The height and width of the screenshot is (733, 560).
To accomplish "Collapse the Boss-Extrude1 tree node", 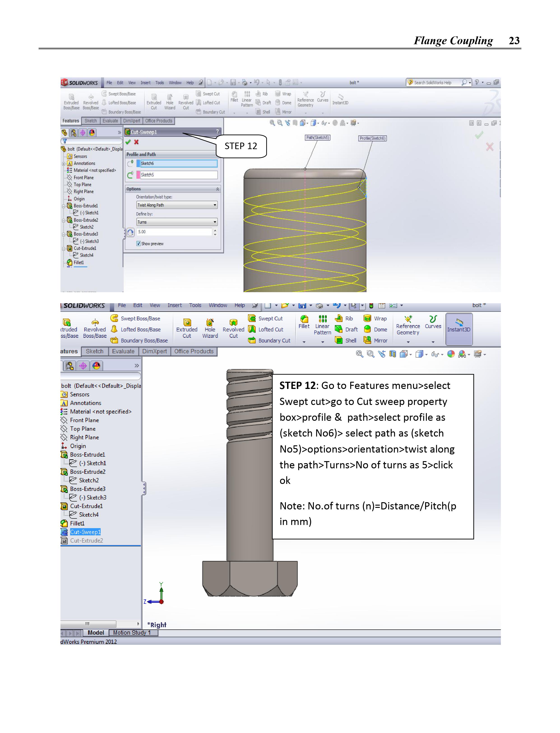I will click(64, 206).
